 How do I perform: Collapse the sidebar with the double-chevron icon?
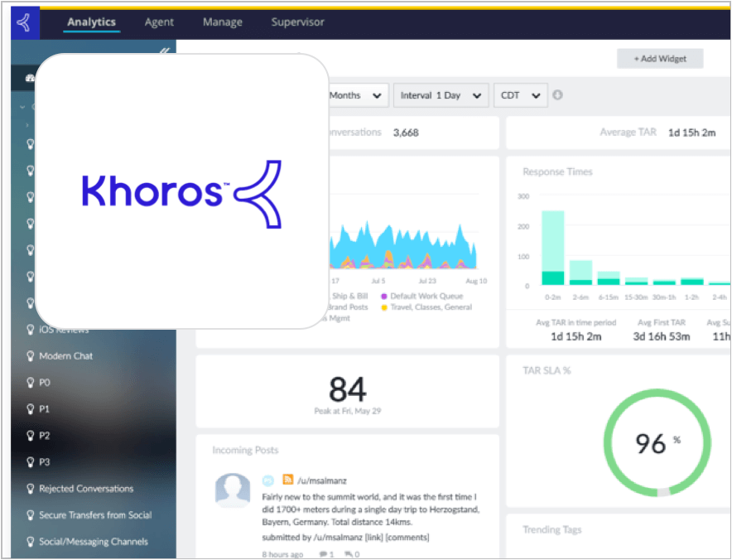tap(164, 51)
